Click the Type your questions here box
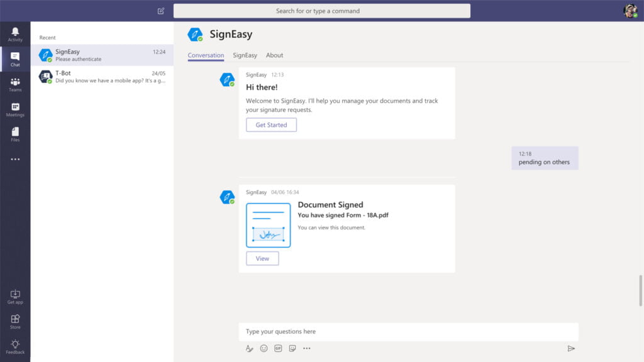The height and width of the screenshot is (362, 644). [408, 332]
